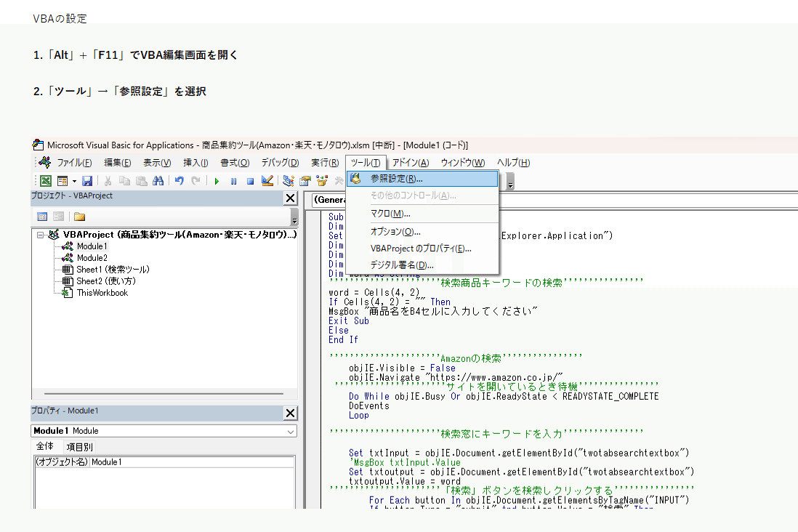This screenshot has height=532, width=798.
Task: Open the ファイル(F) menu
Action: [x=74, y=162]
